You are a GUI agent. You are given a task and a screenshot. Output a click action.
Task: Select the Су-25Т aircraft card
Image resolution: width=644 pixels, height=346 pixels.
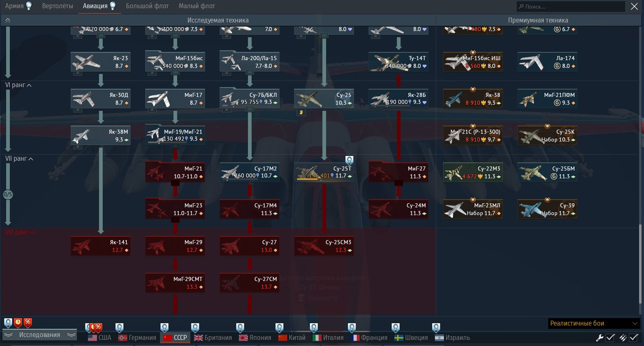[324, 172]
